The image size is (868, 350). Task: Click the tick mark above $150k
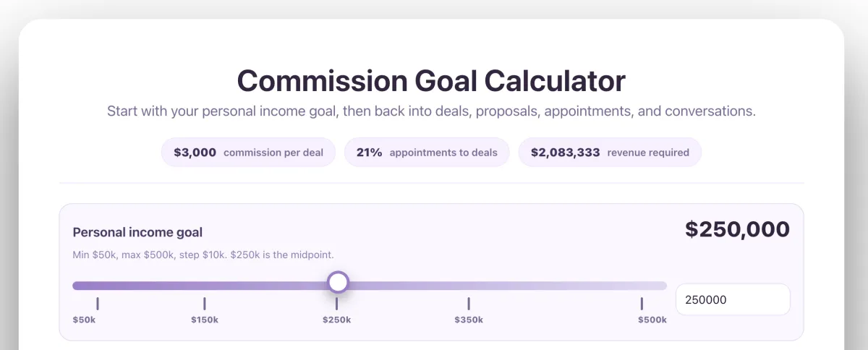click(x=205, y=304)
